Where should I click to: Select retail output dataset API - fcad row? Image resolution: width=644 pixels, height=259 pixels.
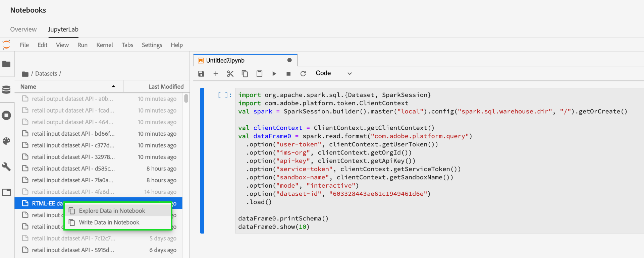coord(99,110)
